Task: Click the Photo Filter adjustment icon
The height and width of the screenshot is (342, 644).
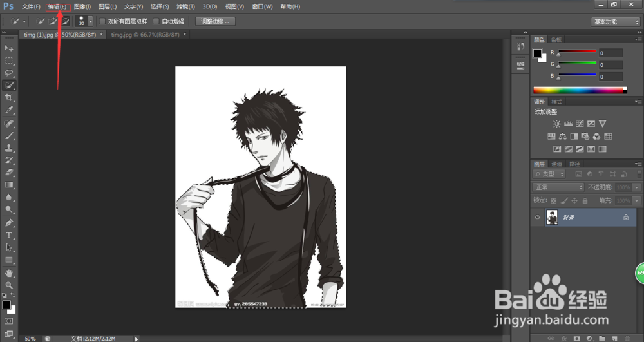Action: [x=585, y=137]
